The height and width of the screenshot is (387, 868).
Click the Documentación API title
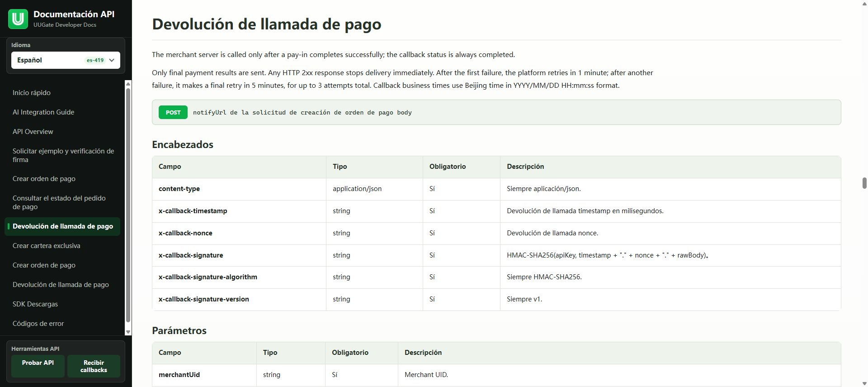(x=74, y=14)
